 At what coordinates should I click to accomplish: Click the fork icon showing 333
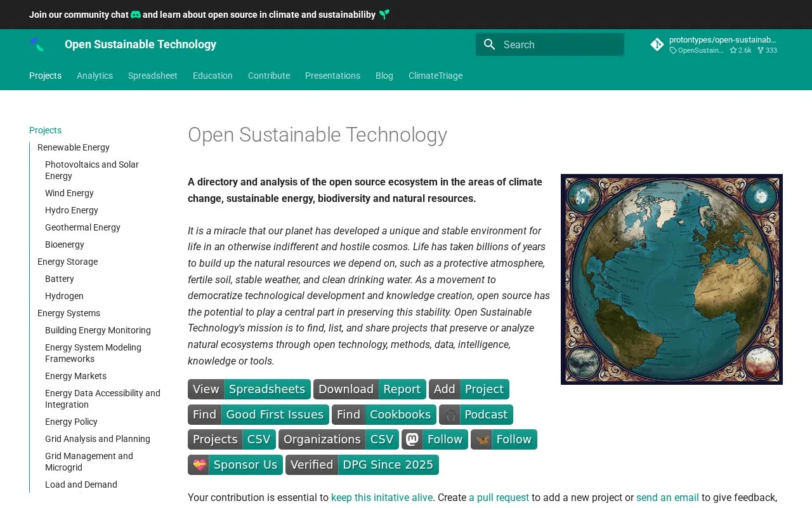(761, 50)
